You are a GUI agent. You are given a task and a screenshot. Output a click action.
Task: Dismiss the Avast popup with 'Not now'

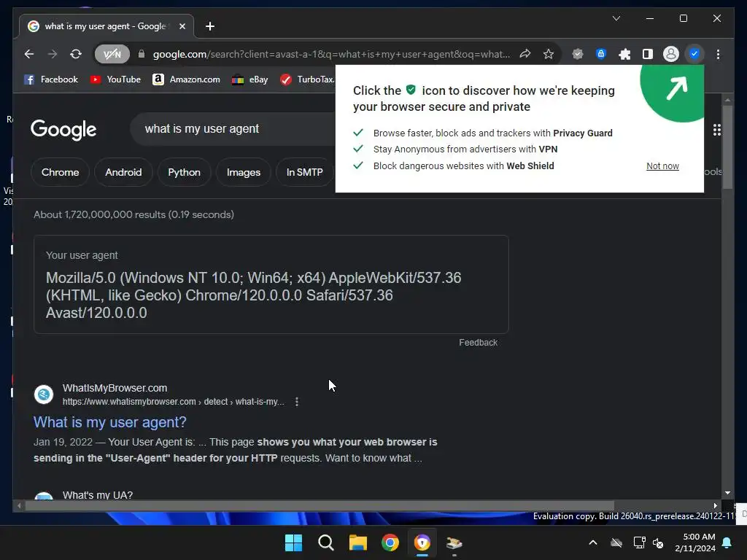662,166
